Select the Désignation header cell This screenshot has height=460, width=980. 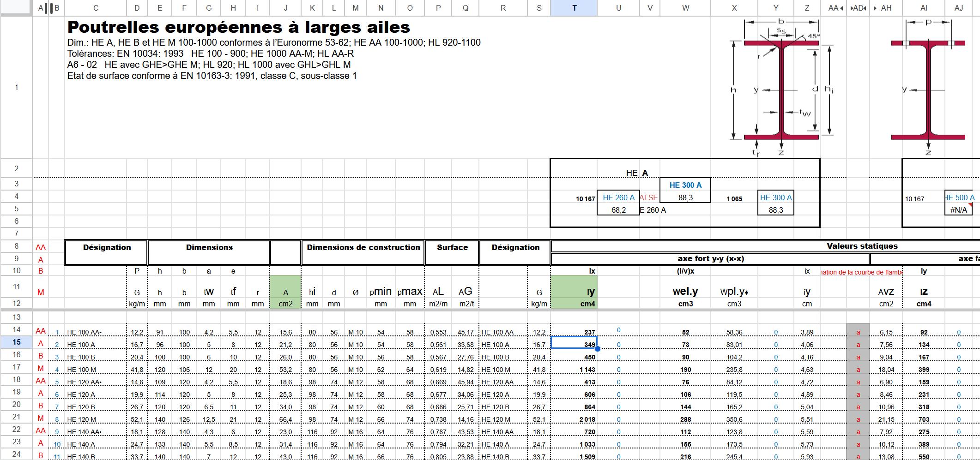coord(106,247)
